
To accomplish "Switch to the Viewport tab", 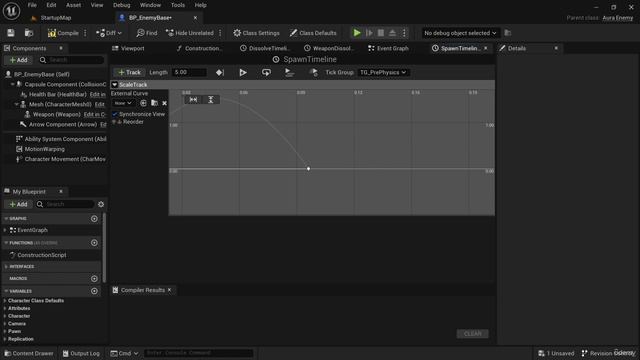I will 128,48.
